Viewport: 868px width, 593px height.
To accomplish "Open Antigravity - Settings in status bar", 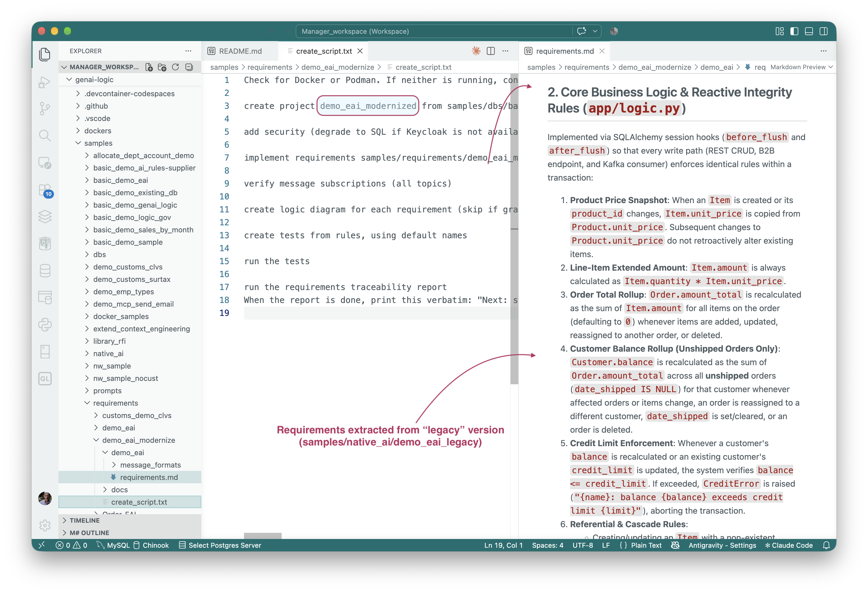I will pyautogui.click(x=722, y=545).
